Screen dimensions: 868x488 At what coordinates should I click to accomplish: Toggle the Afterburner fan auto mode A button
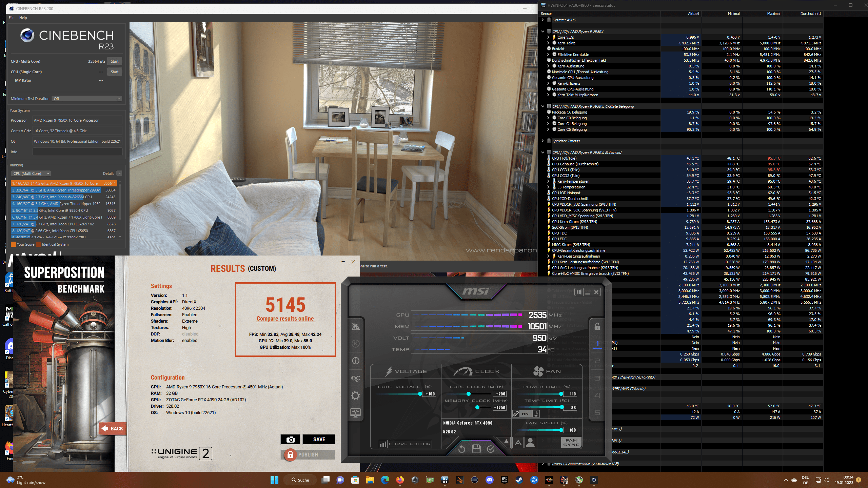518,443
